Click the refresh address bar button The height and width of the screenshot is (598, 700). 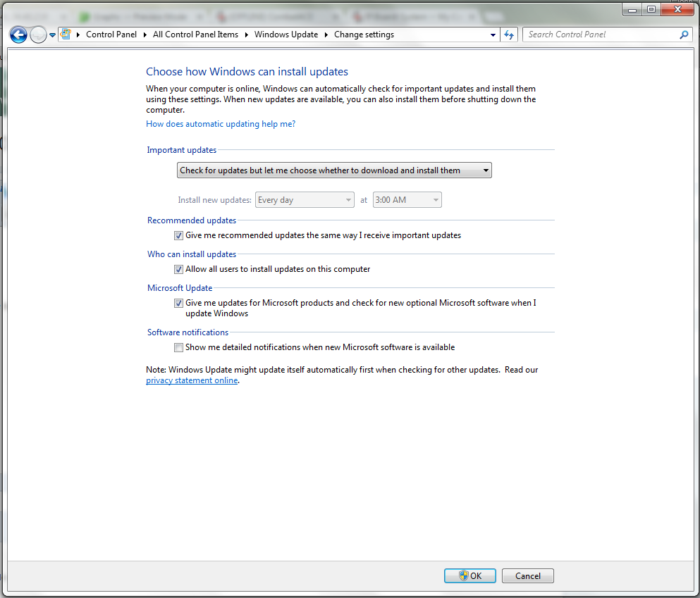click(509, 35)
